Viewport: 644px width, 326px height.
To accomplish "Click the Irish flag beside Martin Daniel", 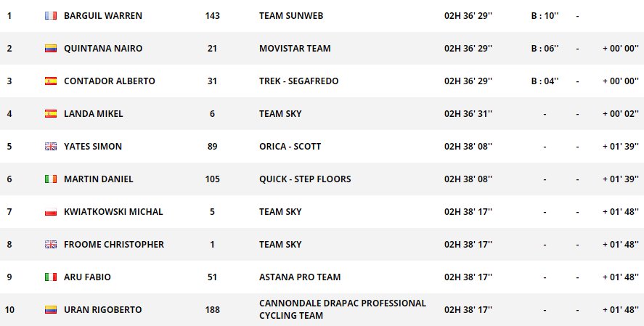I will pos(51,179).
